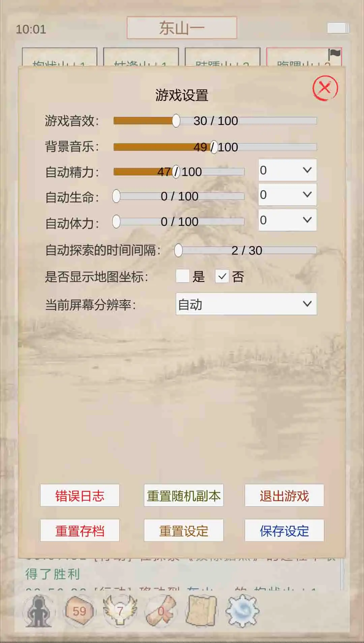Open the 自动生命 dropdown
364x643 pixels.
point(287,194)
